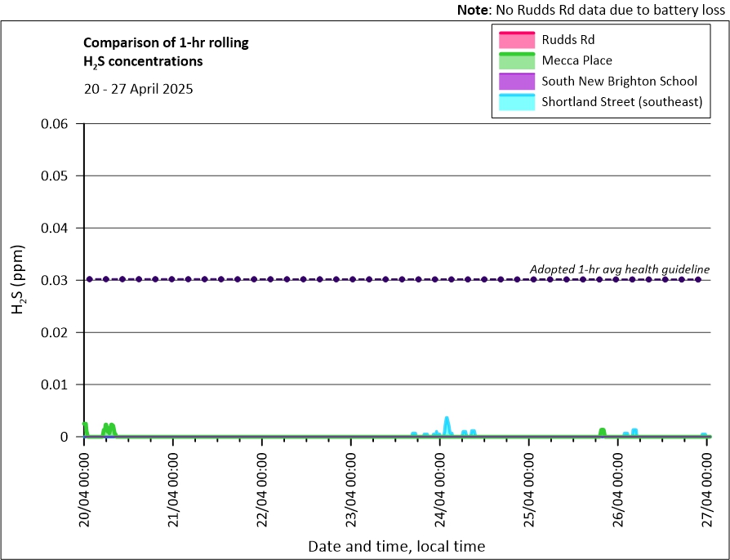Click the H2S (ppm) vertical axis title
This screenshot has width=730, height=560.
click(x=18, y=280)
